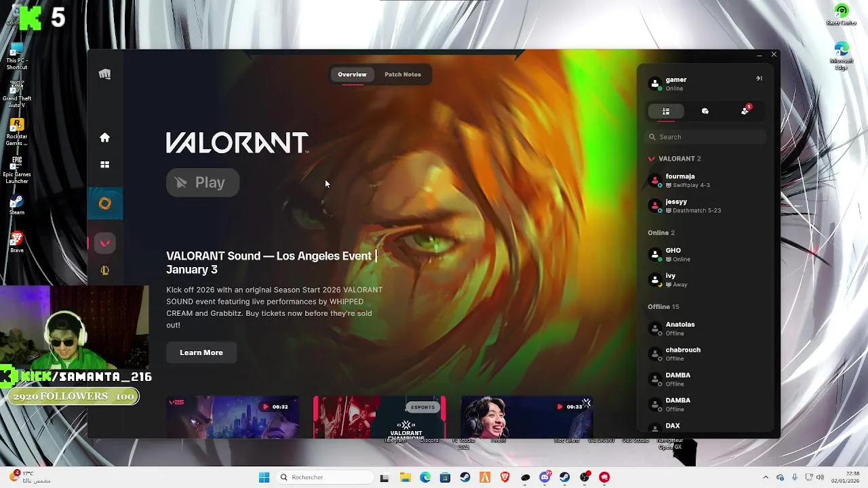Select offline friend chabrouch
The image size is (868, 488).
point(705,354)
